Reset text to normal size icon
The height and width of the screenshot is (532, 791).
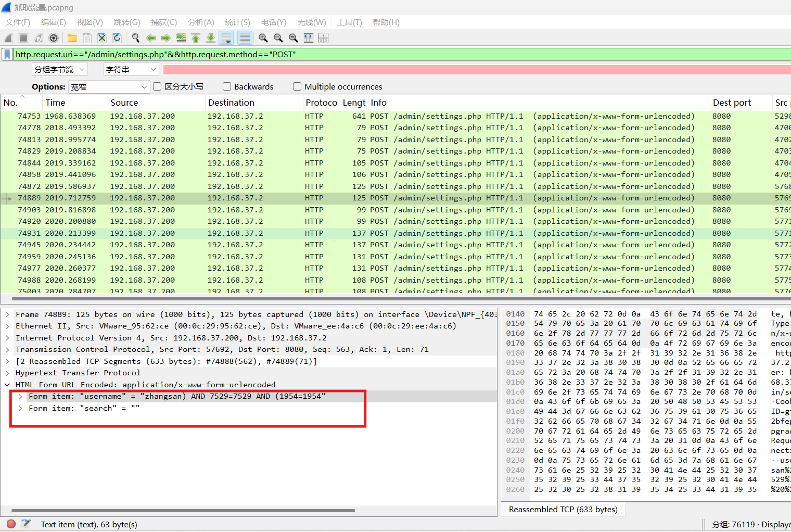tap(294, 38)
